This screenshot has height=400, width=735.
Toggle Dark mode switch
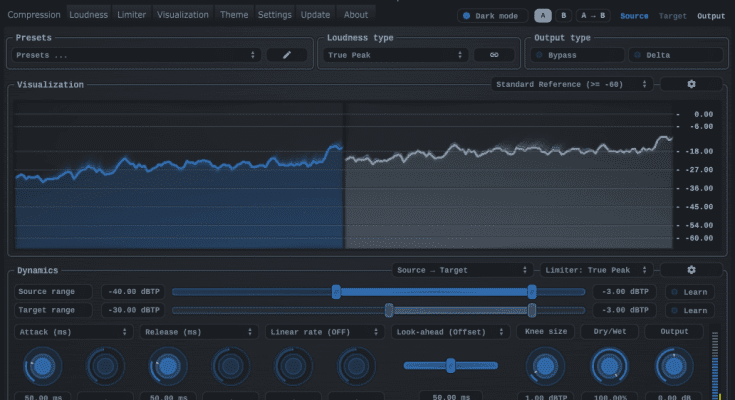click(x=467, y=16)
